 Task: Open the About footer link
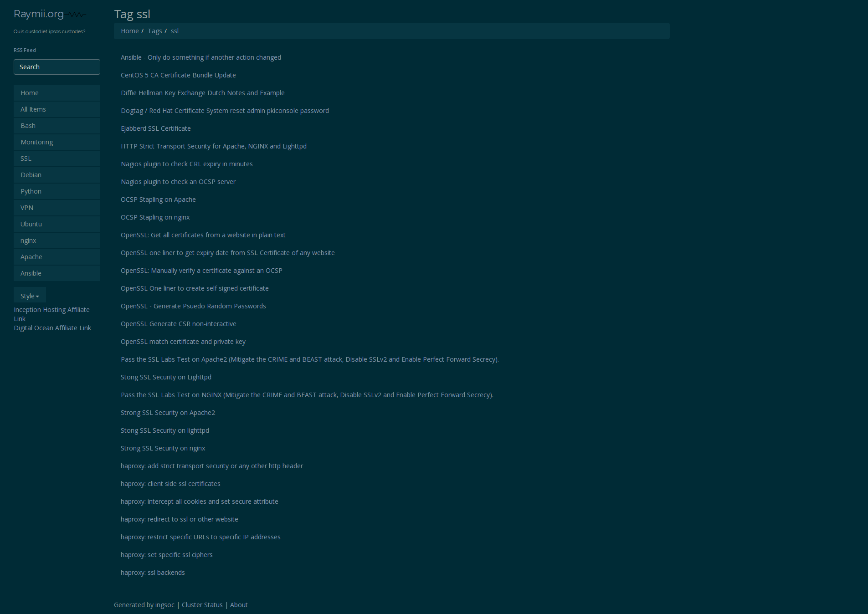coord(239,605)
